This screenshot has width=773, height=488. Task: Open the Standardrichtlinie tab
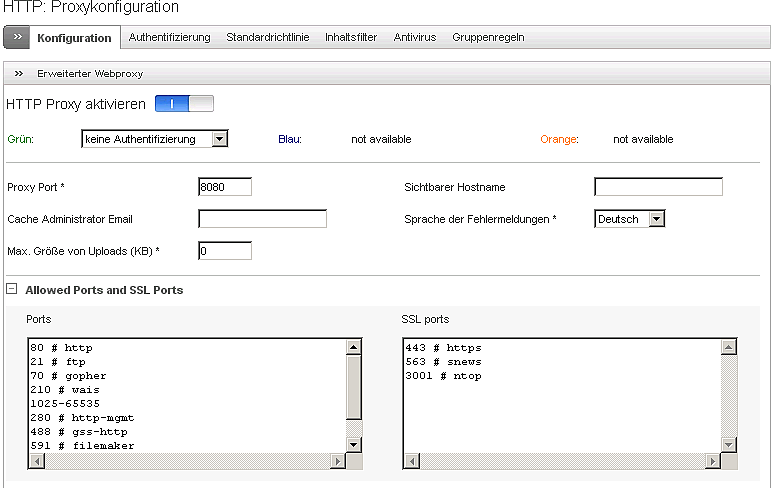click(267, 38)
